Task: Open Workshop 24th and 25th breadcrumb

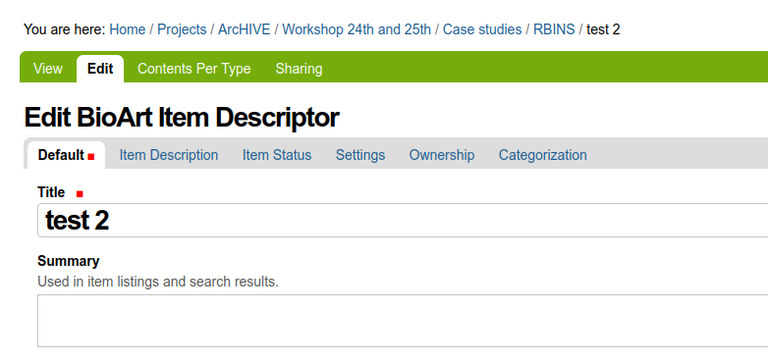Action: (357, 29)
